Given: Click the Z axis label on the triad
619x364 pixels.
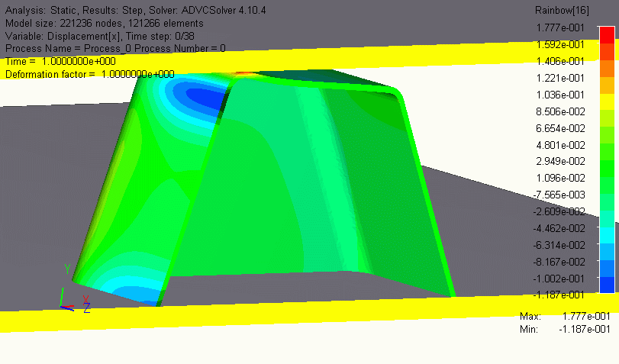Looking at the screenshot, I should [x=87, y=309].
